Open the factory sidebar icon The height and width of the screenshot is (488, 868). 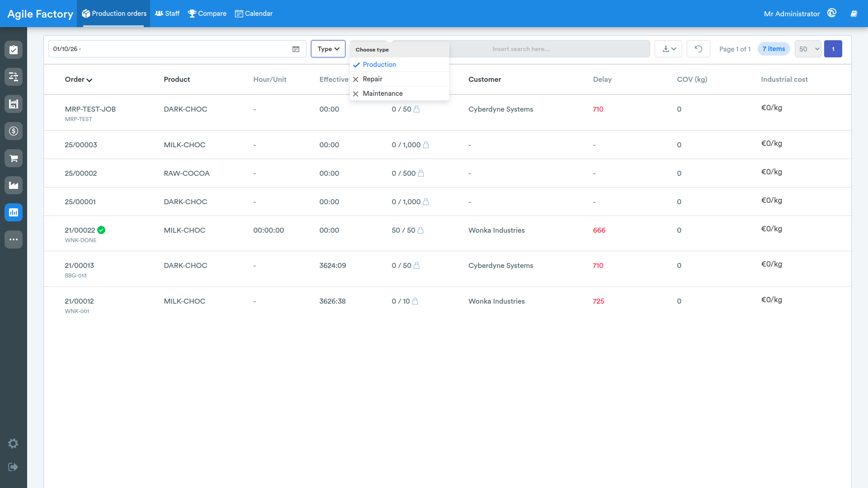coord(14,185)
